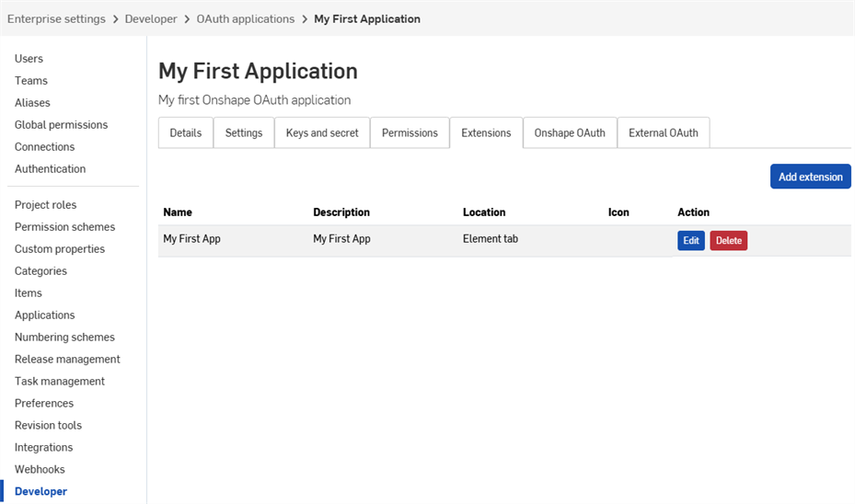Click the Description column header
Viewport: 855px width, 504px height.
point(341,212)
